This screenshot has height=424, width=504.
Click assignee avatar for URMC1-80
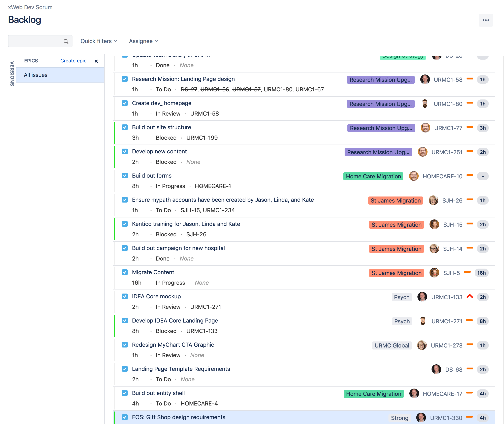(424, 104)
